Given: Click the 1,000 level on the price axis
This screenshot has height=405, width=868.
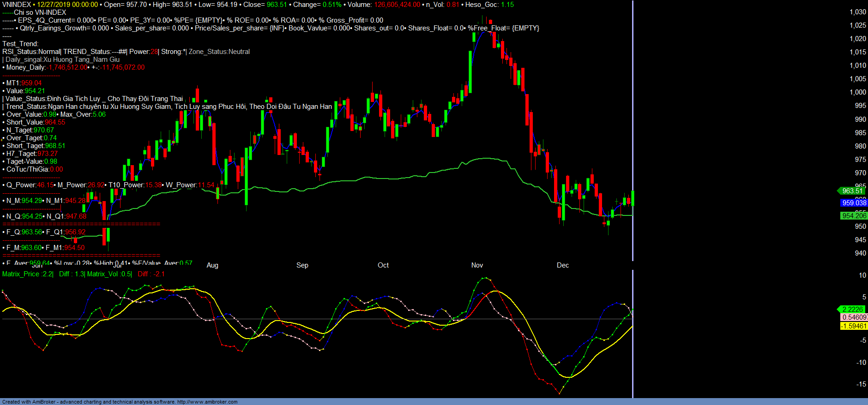Looking at the screenshot, I should (858, 92).
